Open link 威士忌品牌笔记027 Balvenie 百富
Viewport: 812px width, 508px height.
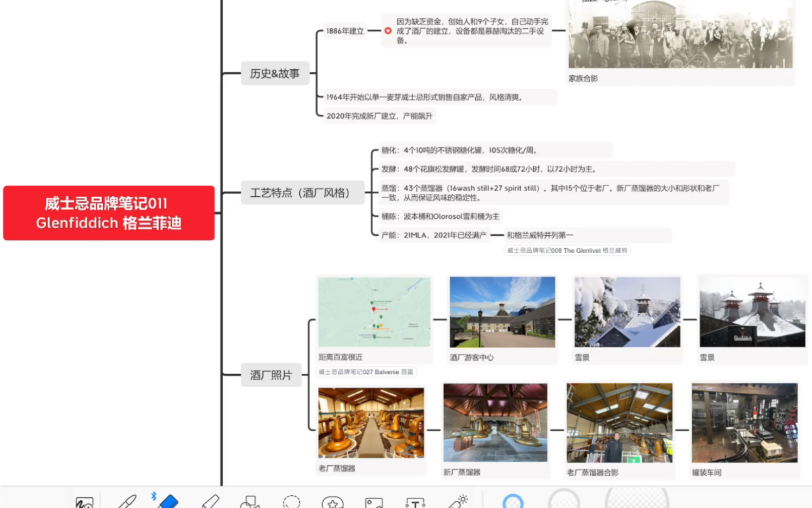tap(366, 372)
